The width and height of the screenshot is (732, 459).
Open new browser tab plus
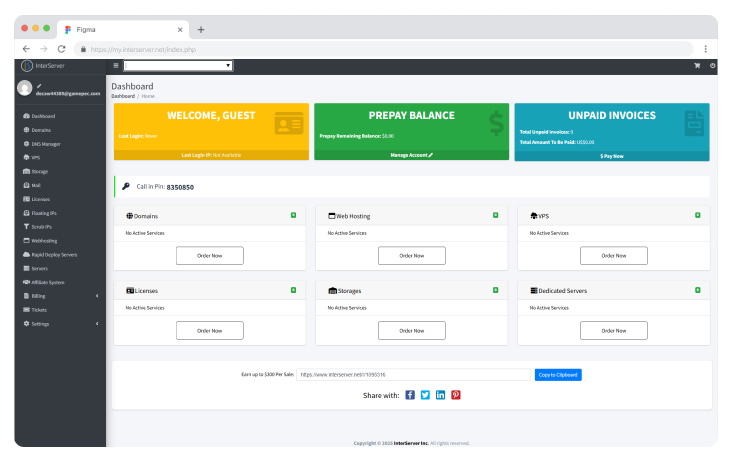(201, 30)
